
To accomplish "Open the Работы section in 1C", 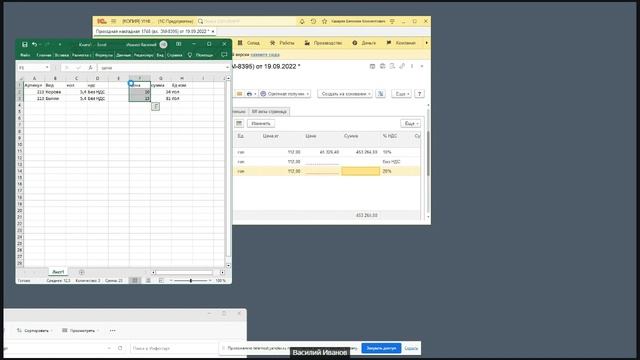I will pos(282,43).
